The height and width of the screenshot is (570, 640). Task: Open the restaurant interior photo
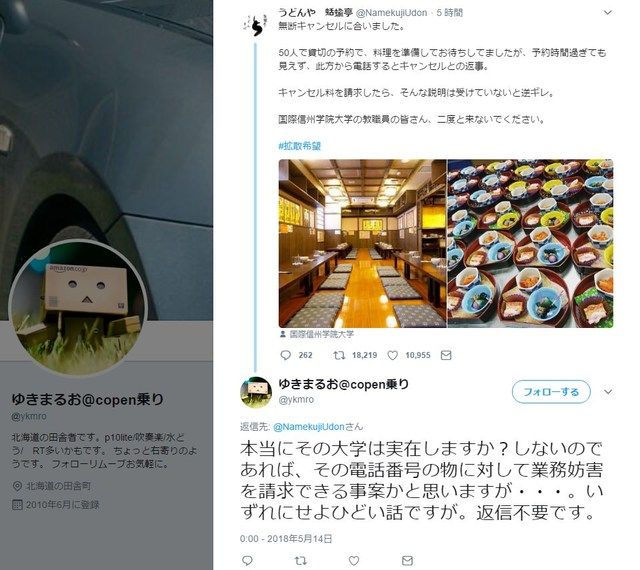click(362, 243)
